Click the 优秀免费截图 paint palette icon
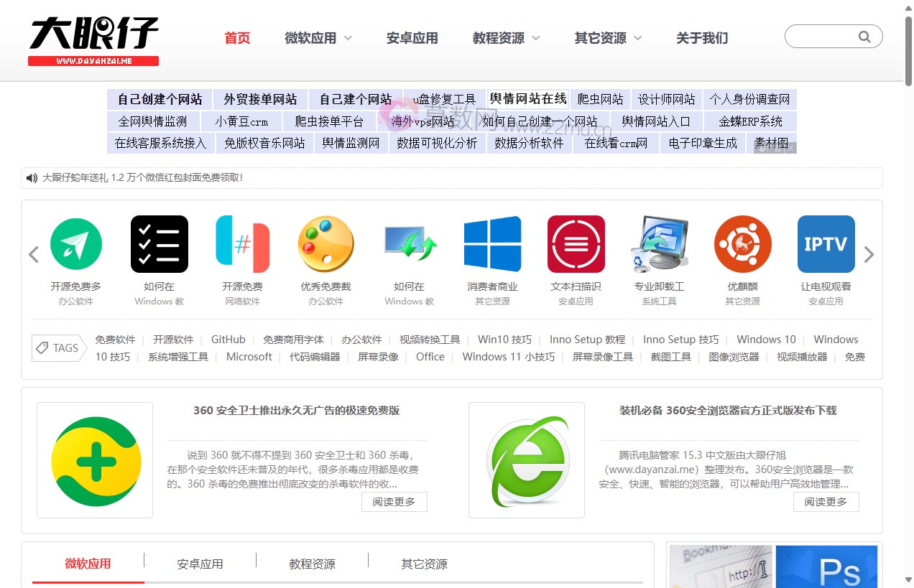This screenshot has width=914, height=588. 326,243
